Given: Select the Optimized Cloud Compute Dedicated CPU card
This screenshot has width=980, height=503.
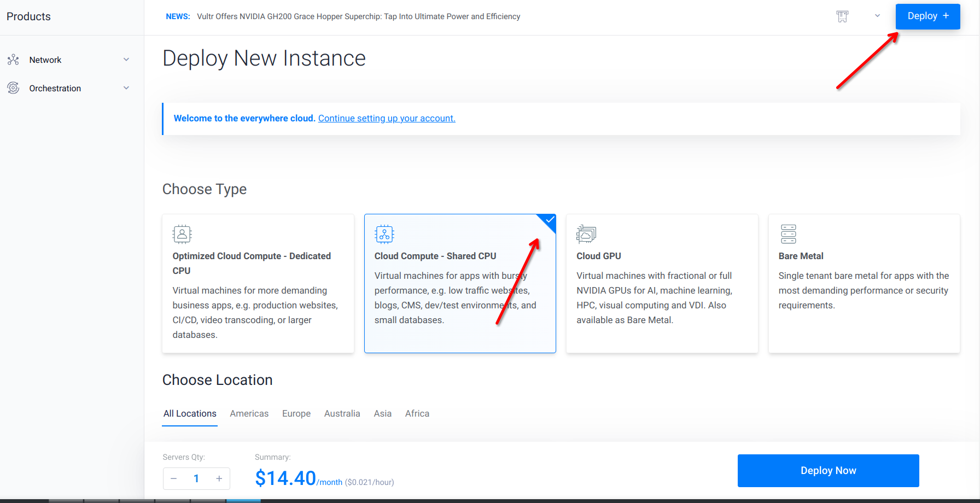Looking at the screenshot, I should click(x=258, y=283).
